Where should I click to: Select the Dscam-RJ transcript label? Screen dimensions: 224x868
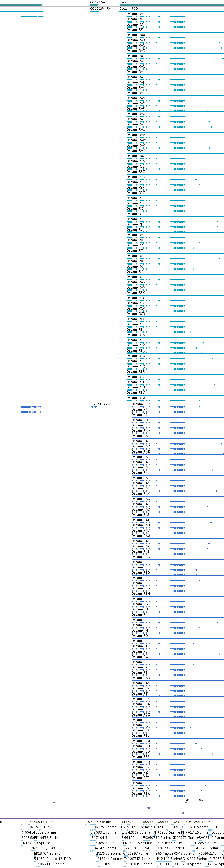point(134,224)
